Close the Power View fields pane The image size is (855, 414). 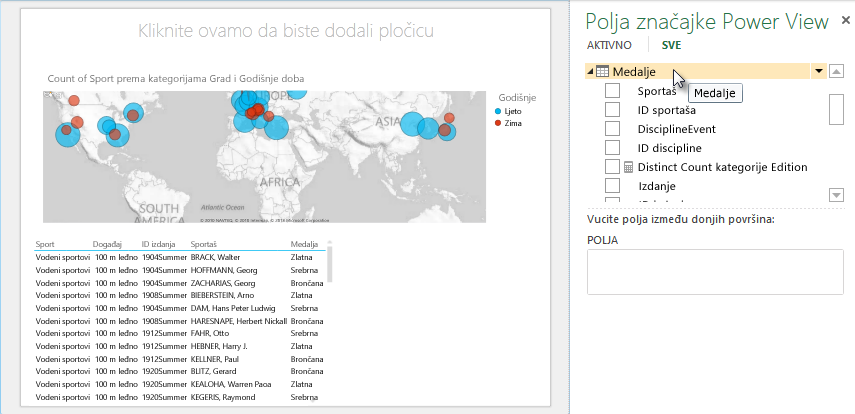click(845, 21)
